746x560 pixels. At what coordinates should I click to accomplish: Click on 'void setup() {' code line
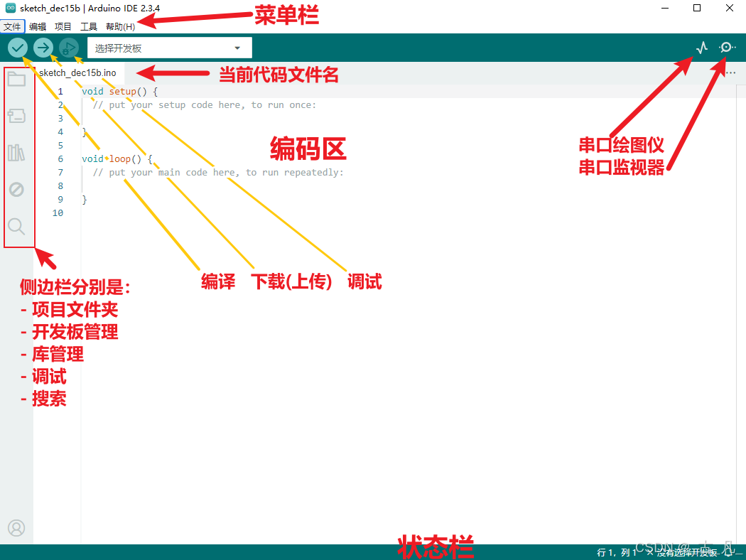pyautogui.click(x=119, y=92)
